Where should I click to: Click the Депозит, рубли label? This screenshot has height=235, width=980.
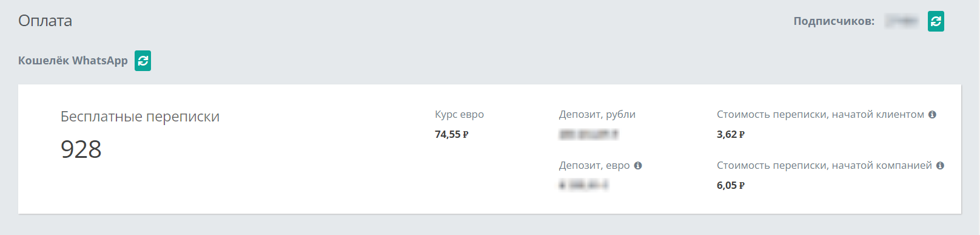pyautogui.click(x=597, y=114)
